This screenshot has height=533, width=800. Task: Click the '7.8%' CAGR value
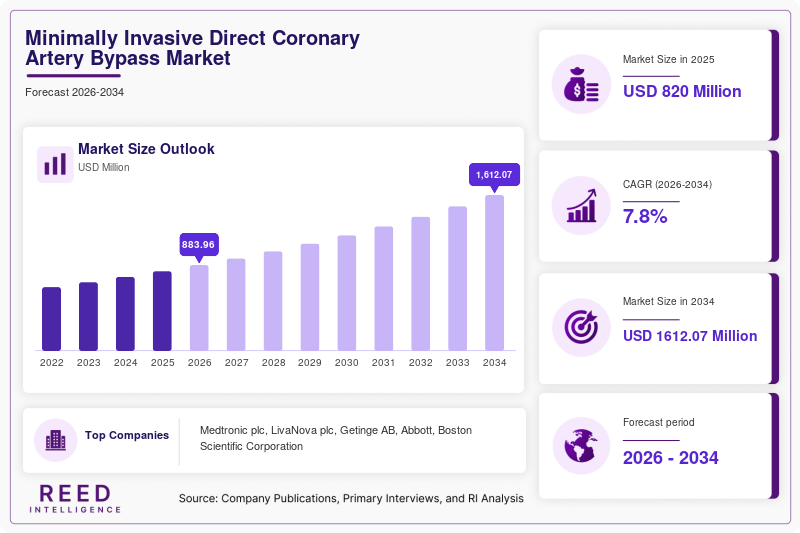(x=645, y=216)
